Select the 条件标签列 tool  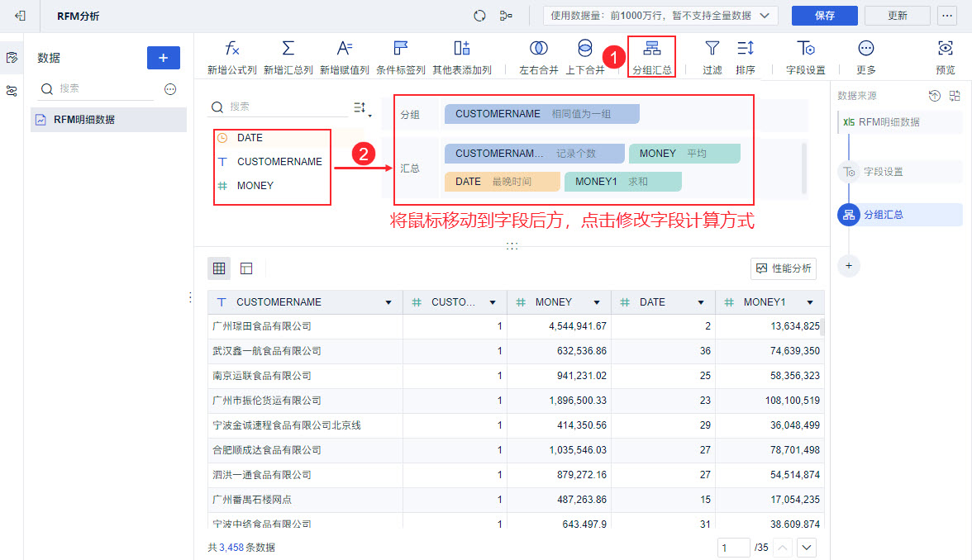pos(401,57)
